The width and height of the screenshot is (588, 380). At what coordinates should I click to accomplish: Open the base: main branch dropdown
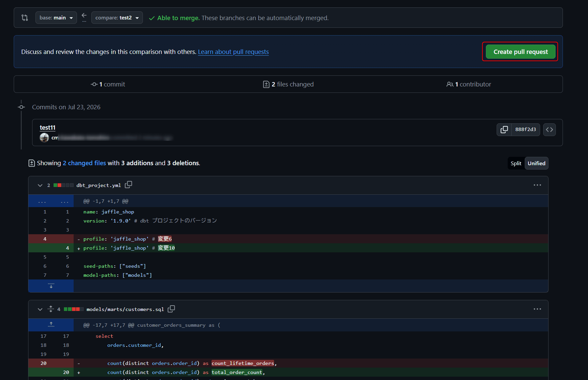pyautogui.click(x=56, y=18)
